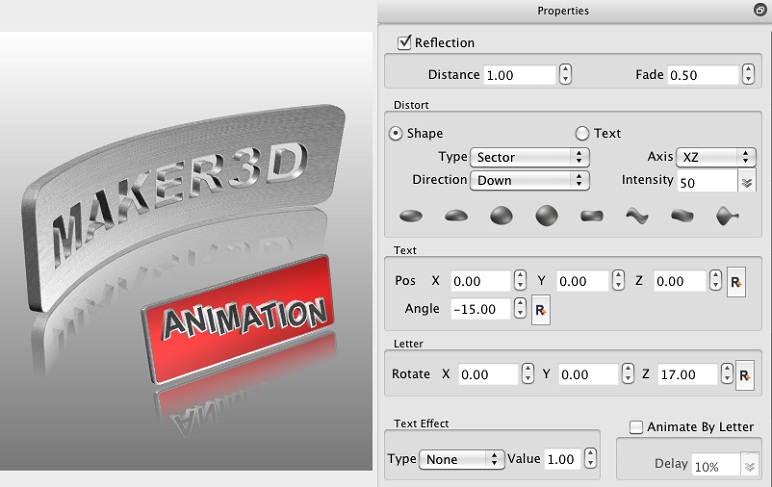Click the Pos Z input field
This screenshot has height=487, width=772.
pyautogui.click(x=680, y=281)
